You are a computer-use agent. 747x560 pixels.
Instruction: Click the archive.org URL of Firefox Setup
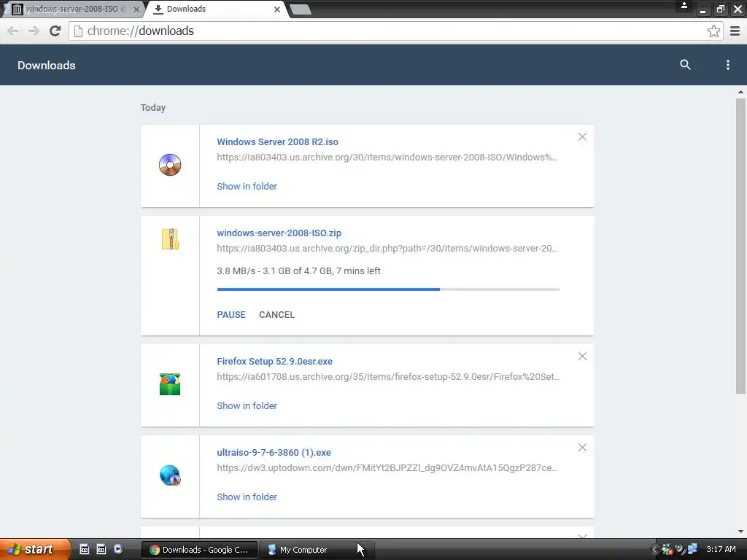388,377
